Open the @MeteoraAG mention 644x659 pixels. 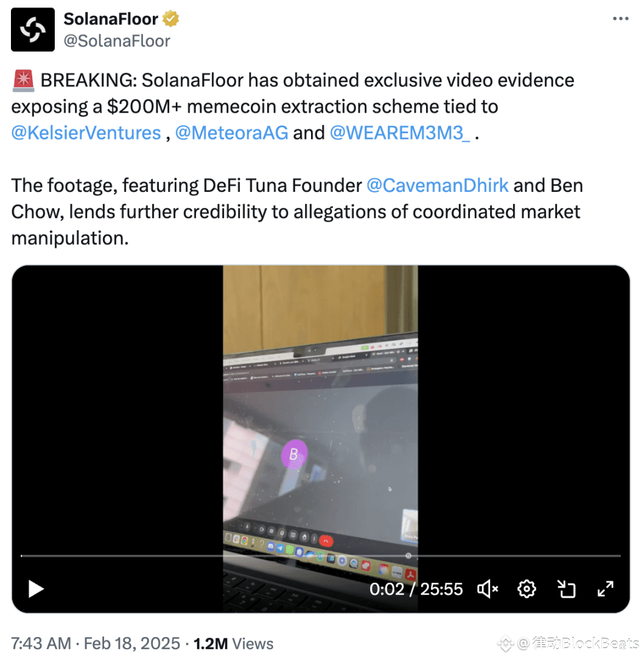pyautogui.click(x=231, y=133)
